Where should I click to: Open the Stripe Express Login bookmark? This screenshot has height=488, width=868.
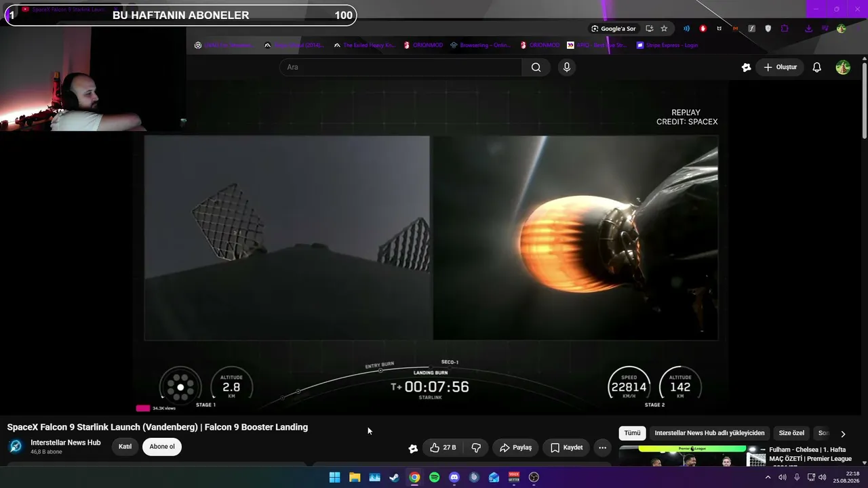coord(667,45)
